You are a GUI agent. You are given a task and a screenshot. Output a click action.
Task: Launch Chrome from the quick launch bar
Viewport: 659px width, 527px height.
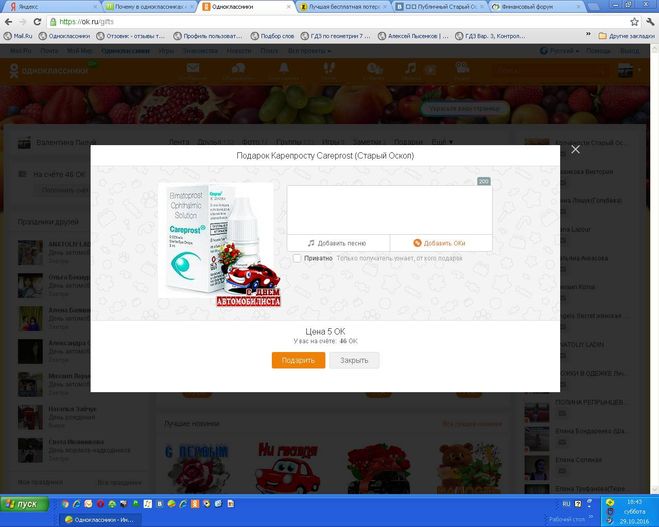(x=65, y=504)
